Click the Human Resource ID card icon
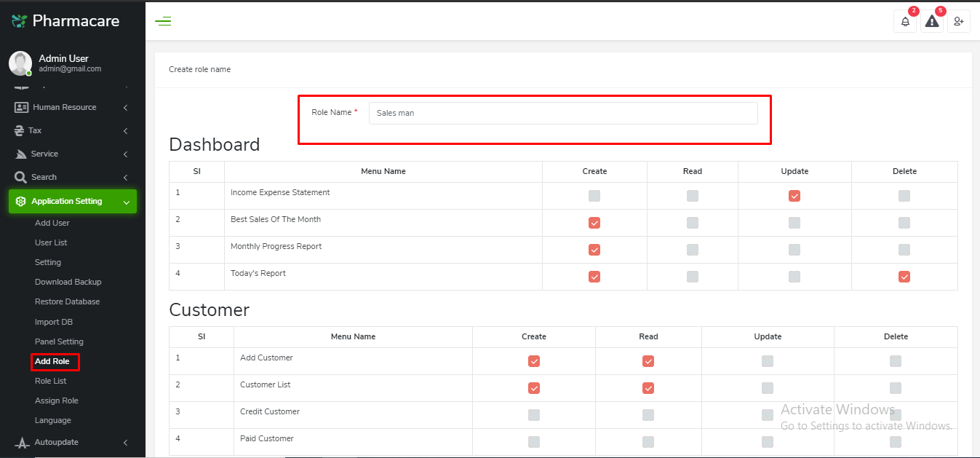The width and height of the screenshot is (980, 458). click(21, 108)
